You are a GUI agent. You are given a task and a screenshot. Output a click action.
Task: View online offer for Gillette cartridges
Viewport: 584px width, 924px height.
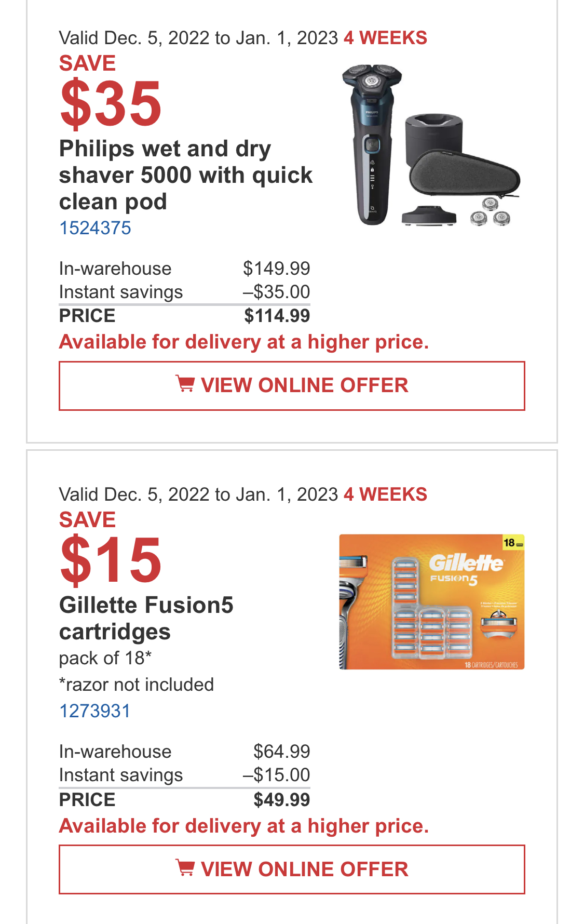click(x=292, y=869)
